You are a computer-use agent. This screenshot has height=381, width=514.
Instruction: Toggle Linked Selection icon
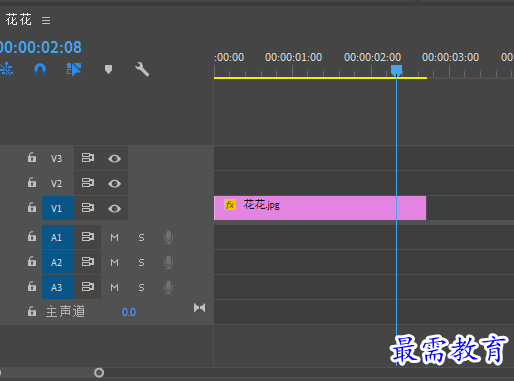point(74,69)
